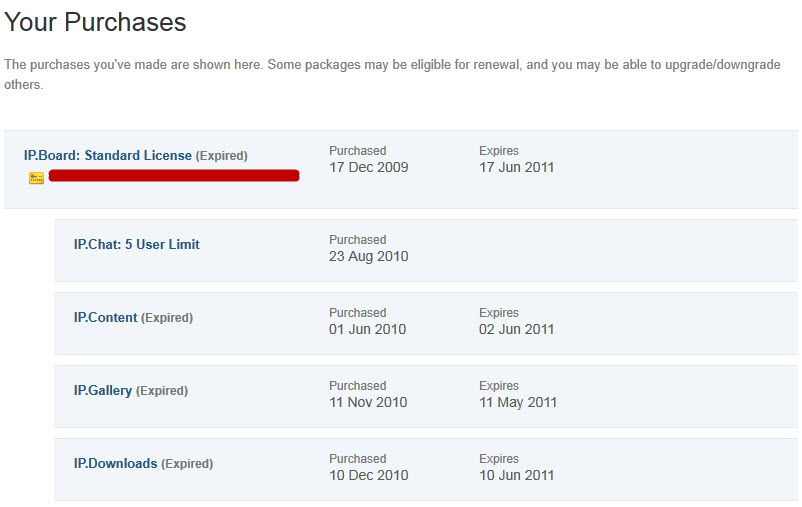The width and height of the screenshot is (802, 507).
Task: Open the IP.Content purchase link
Action: pos(105,317)
